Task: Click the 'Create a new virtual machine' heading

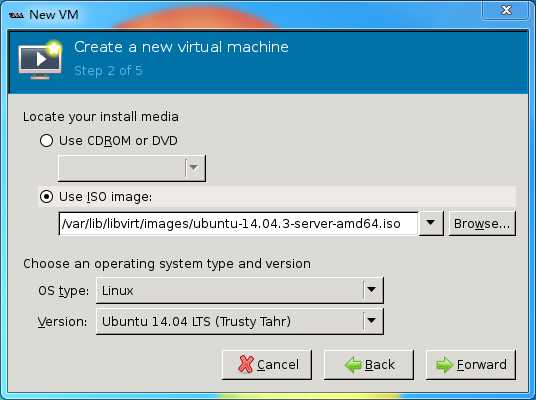Action: click(181, 47)
